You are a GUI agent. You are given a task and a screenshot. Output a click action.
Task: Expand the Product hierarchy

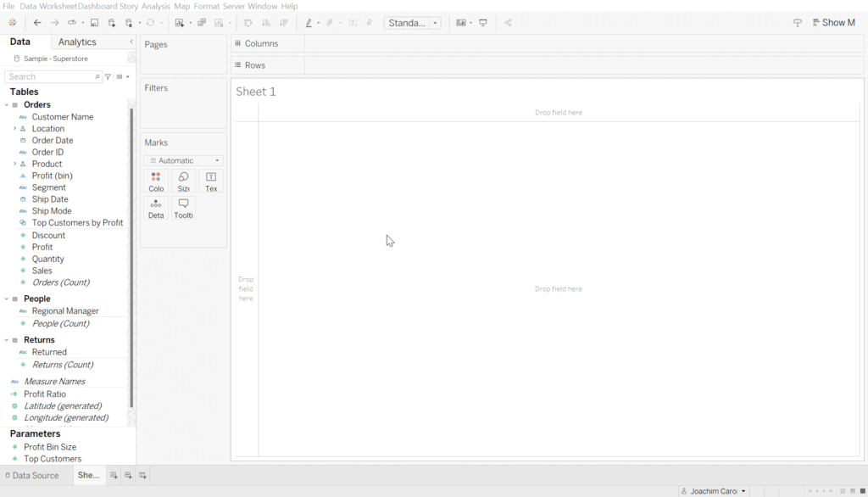(15, 164)
